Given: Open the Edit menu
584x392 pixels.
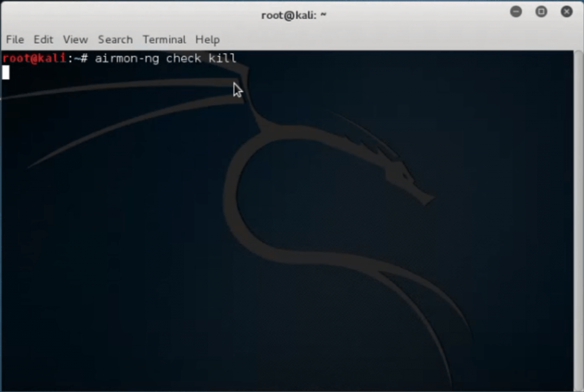Looking at the screenshot, I should [43, 39].
